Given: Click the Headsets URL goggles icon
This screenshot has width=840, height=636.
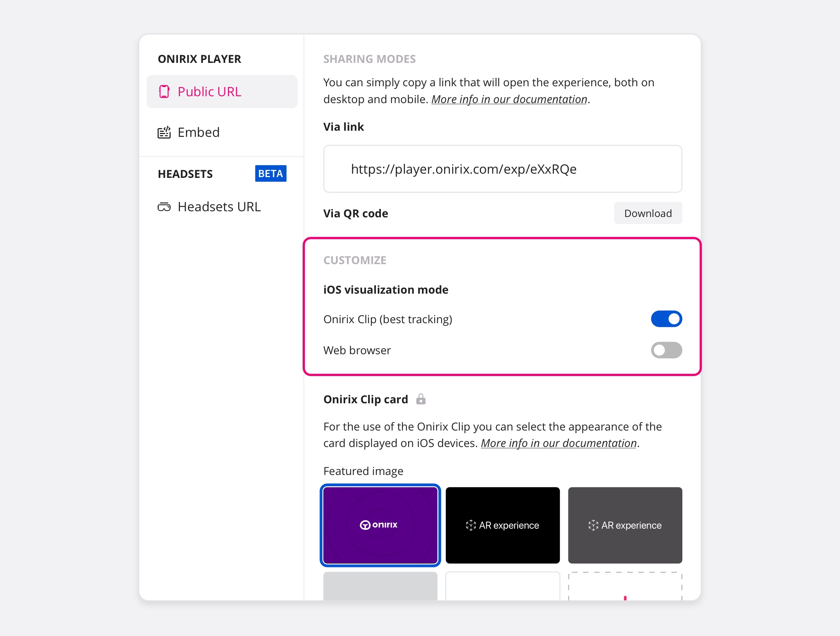Looking at the screenshot, I should 164,207.
